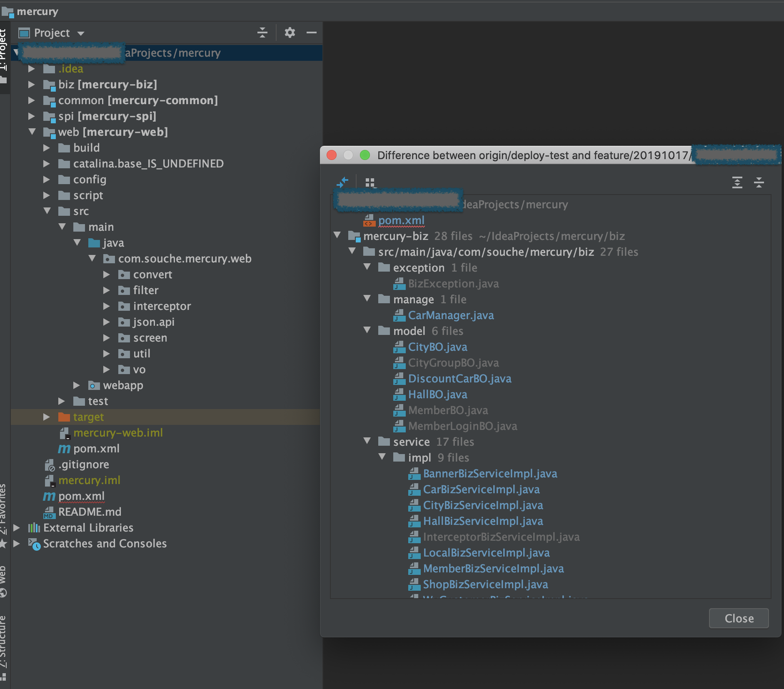This screenshot has width=784, height=689.
Task: Select the mercury-web.iml file icon
Action: (x=65, y=433)
